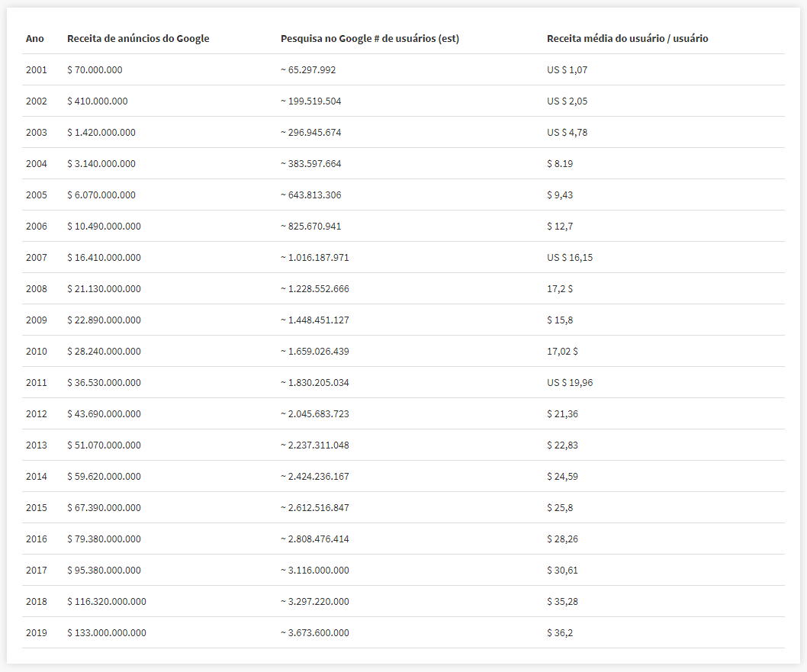
Task: Click the 'Receita de anúncios do Google' header
Action: point(138,39)
